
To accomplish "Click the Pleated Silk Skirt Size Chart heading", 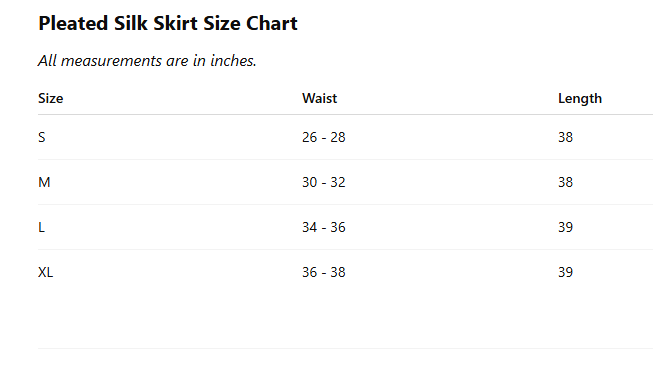I will [x=168, y=23].
